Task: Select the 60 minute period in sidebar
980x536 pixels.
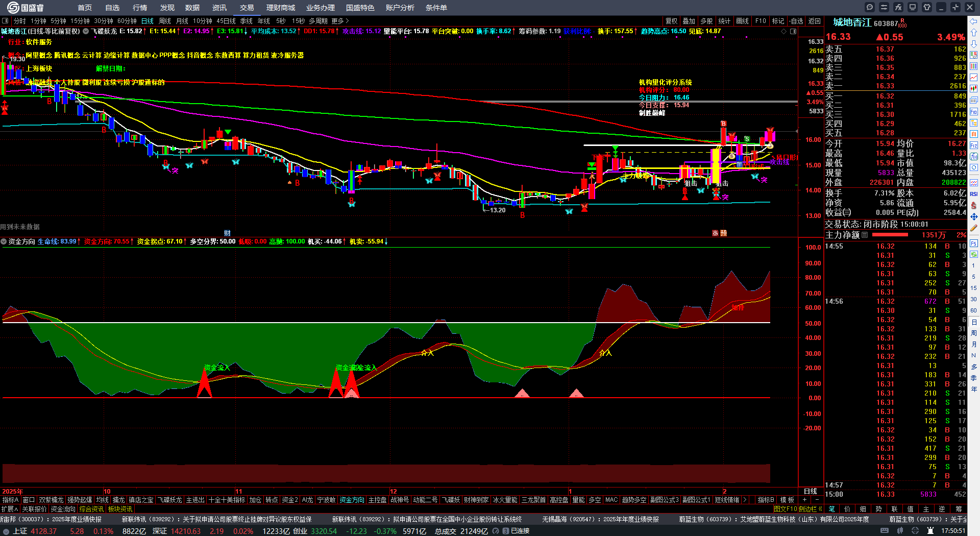Action: click(x=974, y=310)
